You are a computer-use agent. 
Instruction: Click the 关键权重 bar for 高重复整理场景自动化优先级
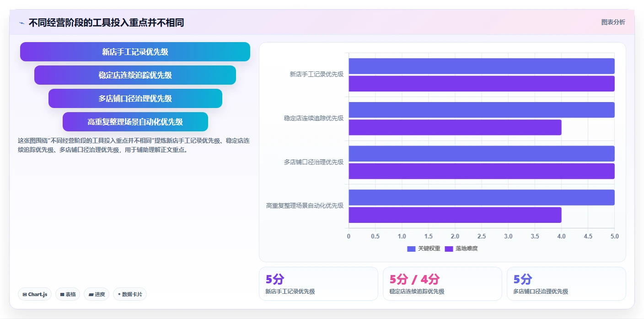tap(482, 197)
